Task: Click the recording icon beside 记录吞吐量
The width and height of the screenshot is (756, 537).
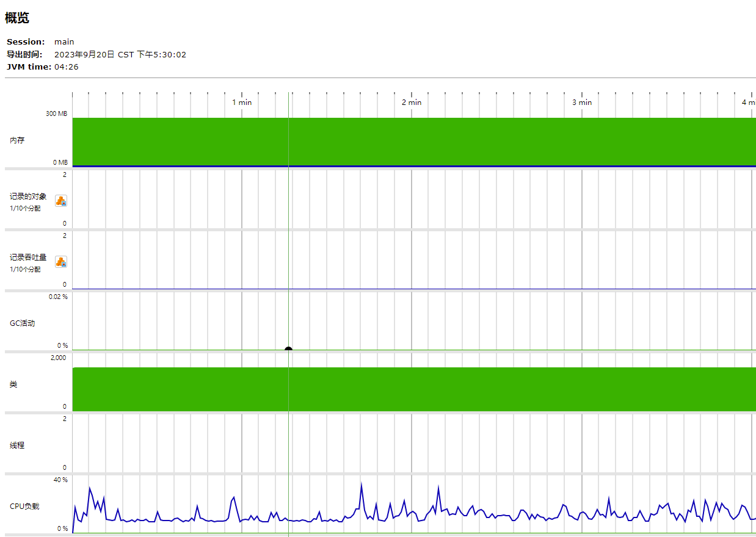Action: (61, 262)
